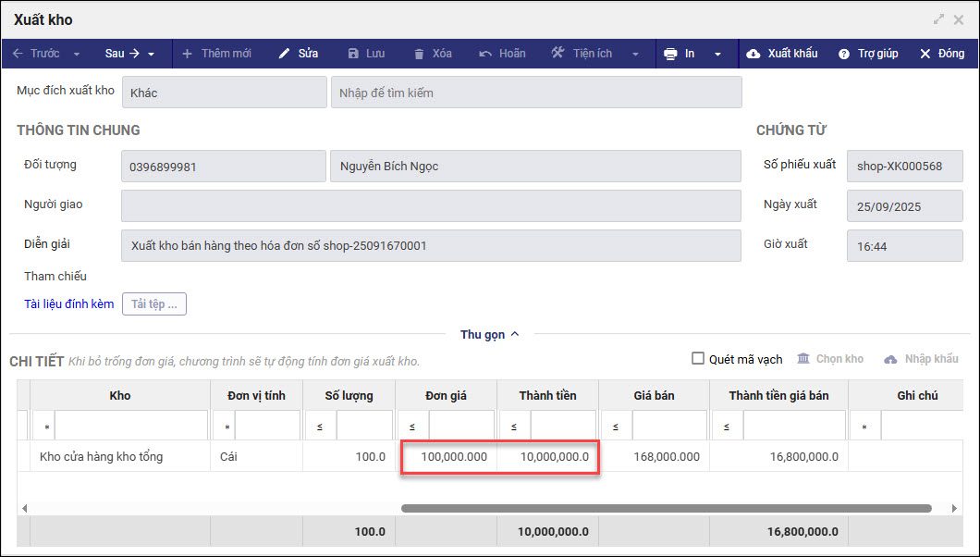Click the horizontal scrollbar of the grid
This screenshot has height=557, width=980.
point(666,508)
